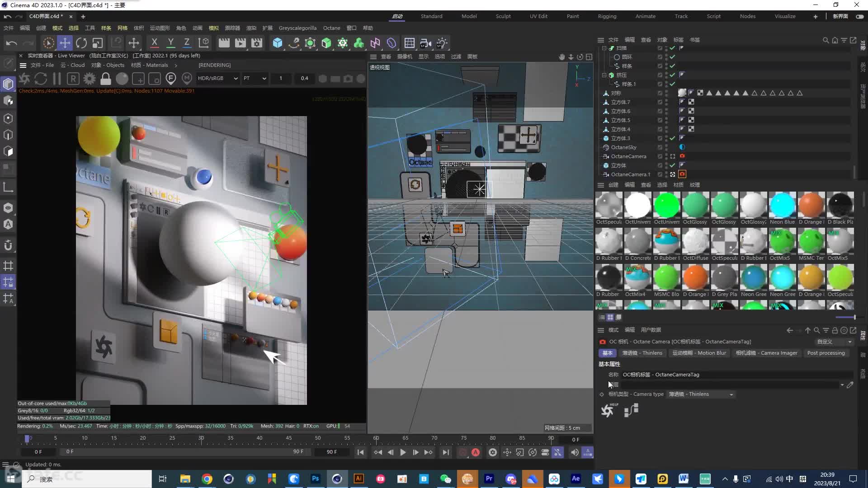The height and width of the screenshot is (488, 868).
Task: Open the Live Viewer File menu
Action: pos(42,65)
